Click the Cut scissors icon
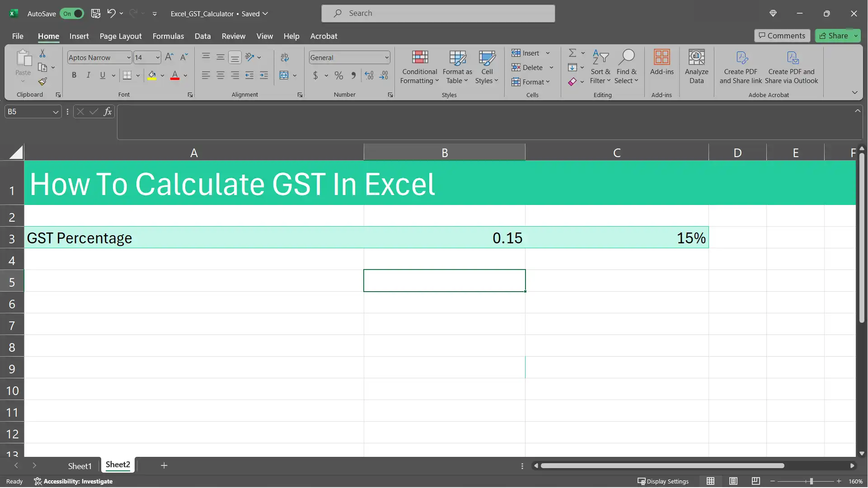 click(42, 54)
